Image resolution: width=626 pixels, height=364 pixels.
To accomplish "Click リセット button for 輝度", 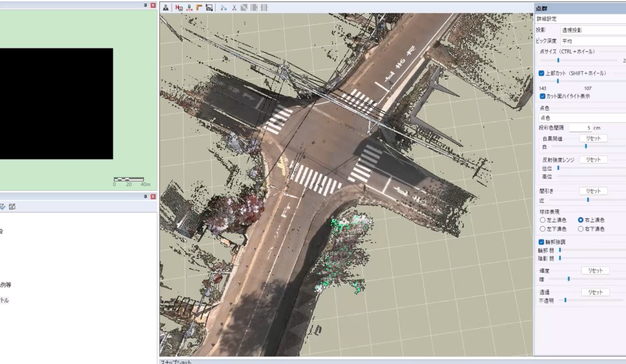I will (x=595, y=270).
